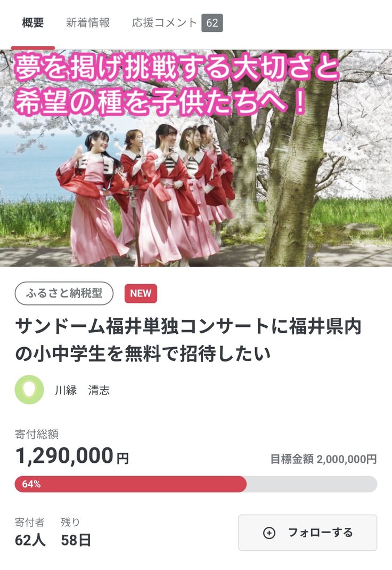
Task: Click the 58日 remaining days
Action: [x=76, y=540]
